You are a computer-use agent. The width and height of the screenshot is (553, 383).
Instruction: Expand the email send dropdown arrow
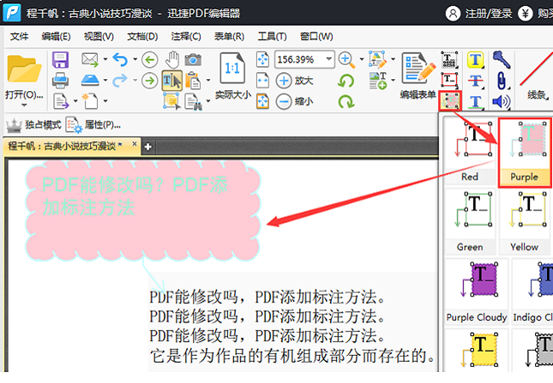[x=105, y=60]
